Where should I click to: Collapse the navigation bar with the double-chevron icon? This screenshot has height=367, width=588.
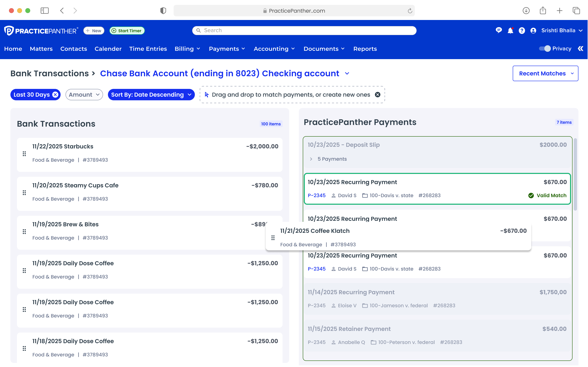pyautogui.click(x=581, y=49)
